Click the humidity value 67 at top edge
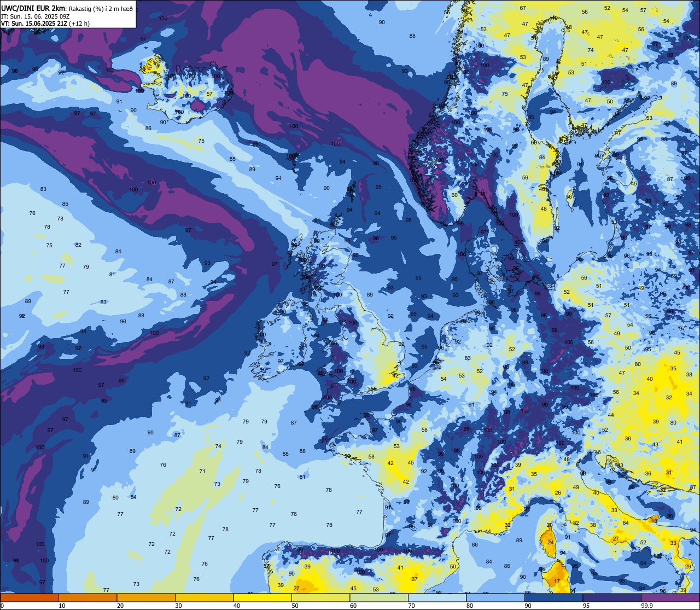 click(x=523, y=8)
